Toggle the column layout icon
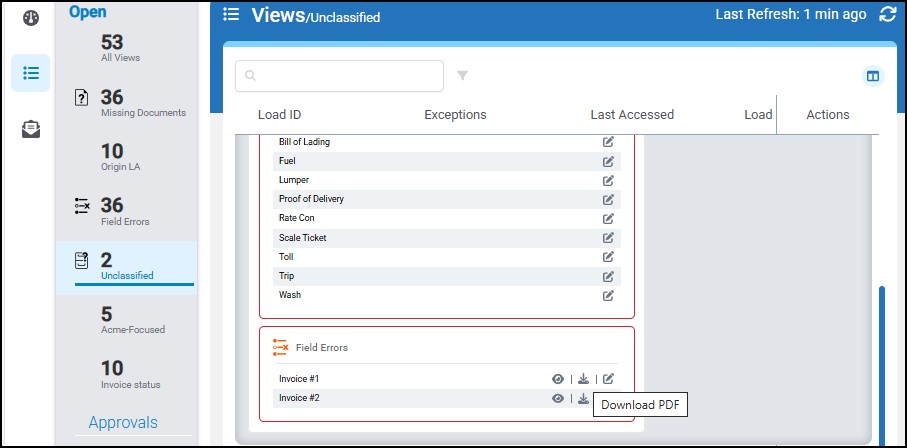The image size is (907, 448). tap(873, 76)
